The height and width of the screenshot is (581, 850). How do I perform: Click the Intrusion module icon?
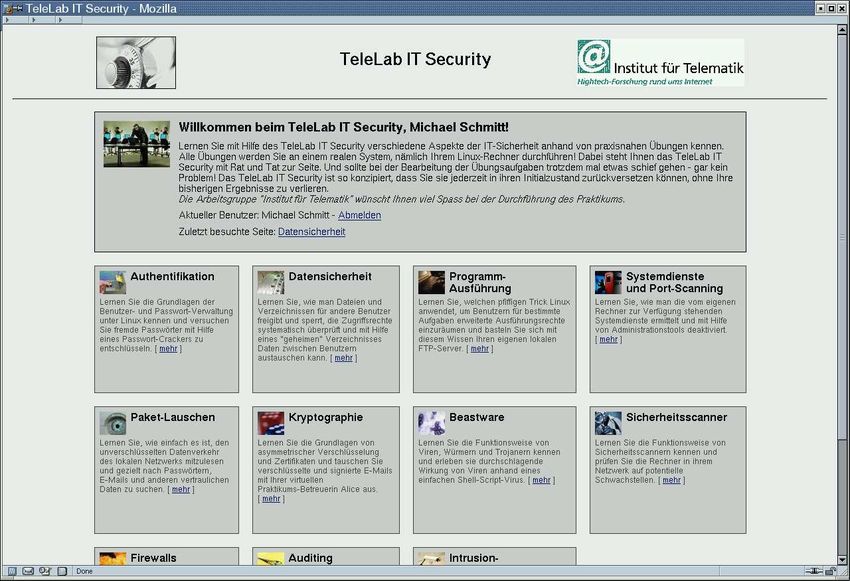(x=432, y=559)
